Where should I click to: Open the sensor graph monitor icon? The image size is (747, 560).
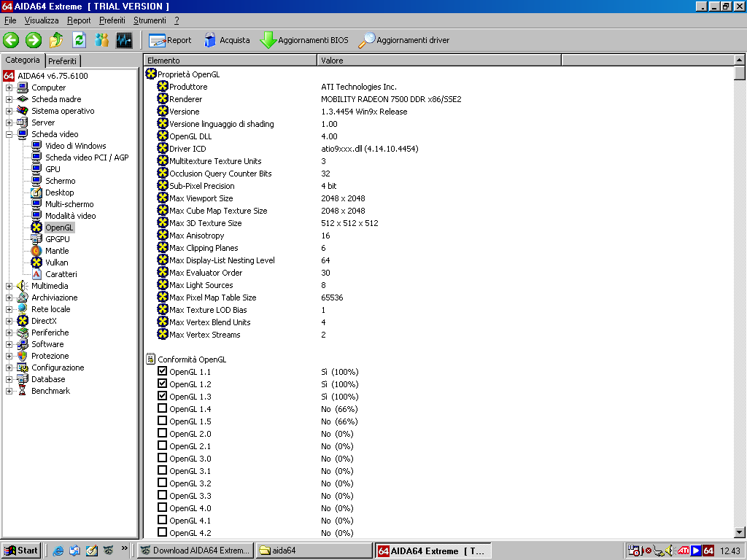click(124, 40)
